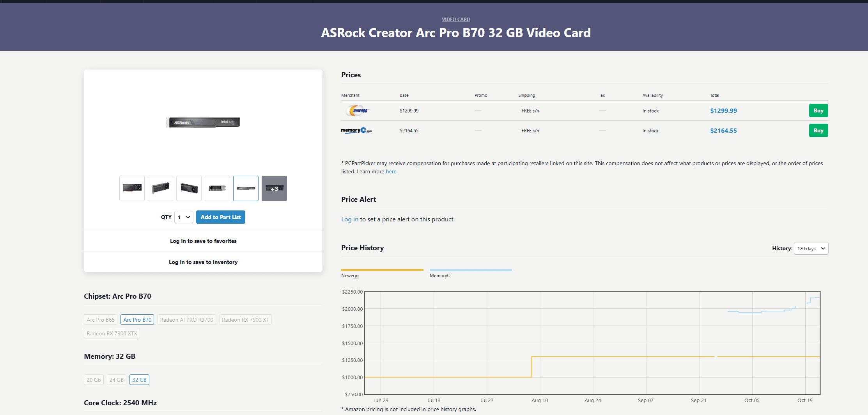Pick the 32 GB memory option
The height and width of the screenshot is (415, 868).
pos(139,380)
